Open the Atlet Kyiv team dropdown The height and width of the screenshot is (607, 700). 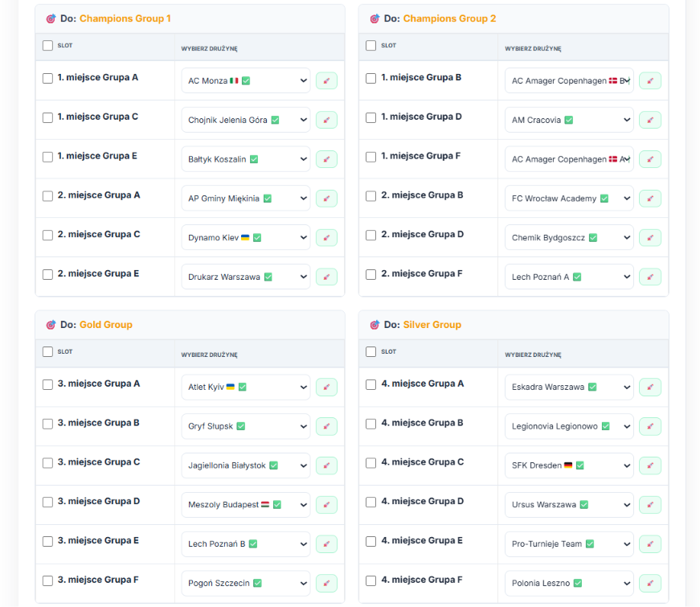(x=246, y=388)
